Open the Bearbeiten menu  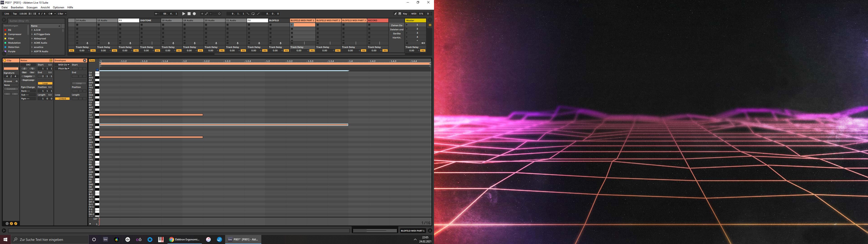[17, 7]
